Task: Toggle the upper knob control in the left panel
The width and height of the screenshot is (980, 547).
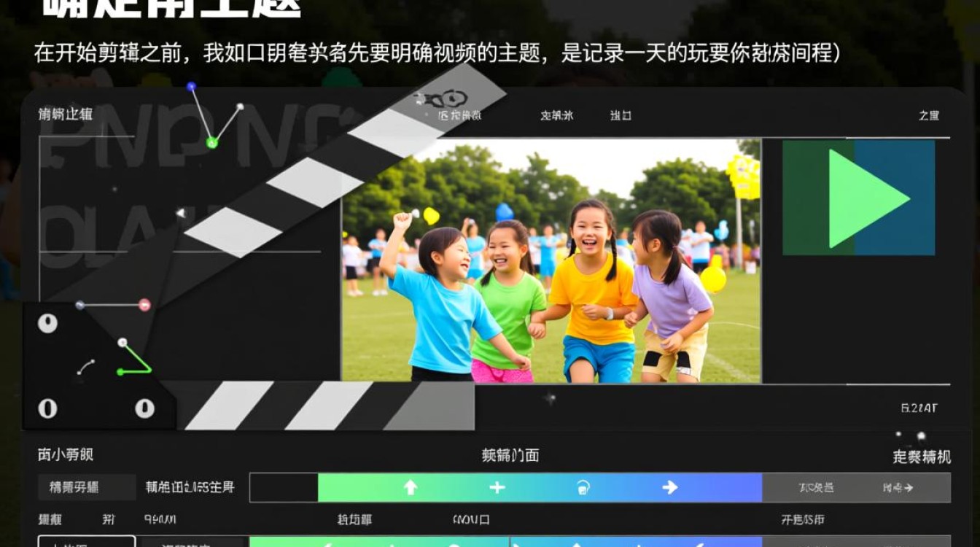Action: [49, 323]
